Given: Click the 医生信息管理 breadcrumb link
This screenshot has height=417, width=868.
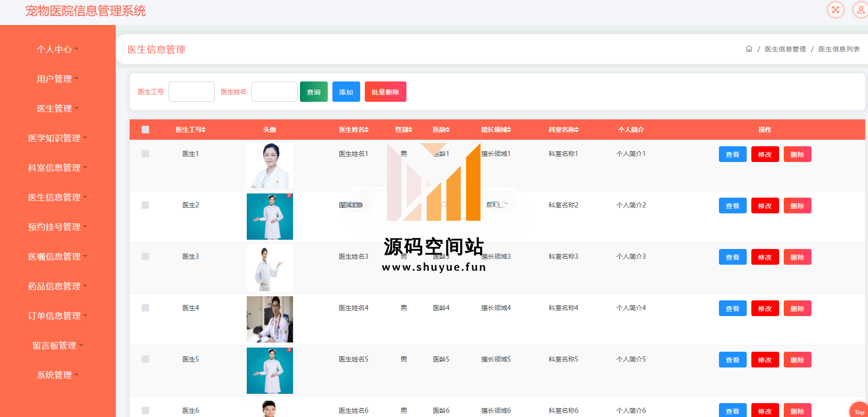Looking at the screenshot, I should click(785, 49).
